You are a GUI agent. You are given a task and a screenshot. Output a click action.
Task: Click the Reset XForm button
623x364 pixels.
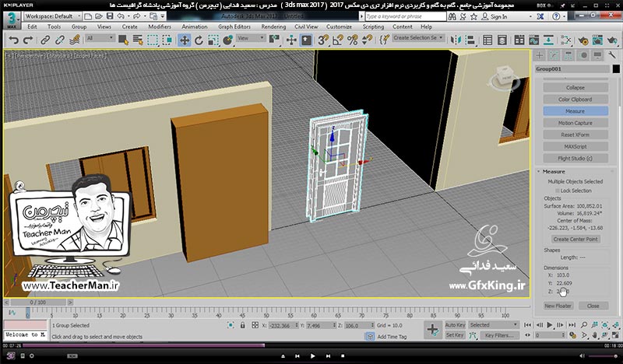click(x=575, y=135)
